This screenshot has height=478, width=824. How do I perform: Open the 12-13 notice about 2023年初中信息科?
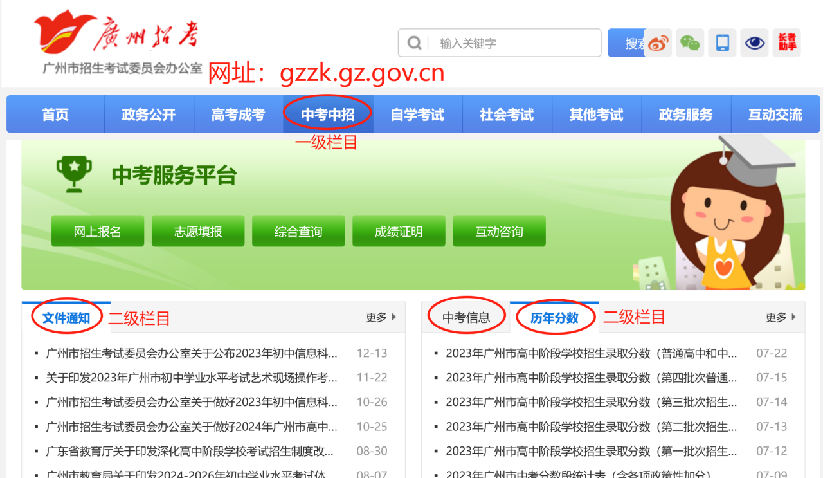point(191,353)
